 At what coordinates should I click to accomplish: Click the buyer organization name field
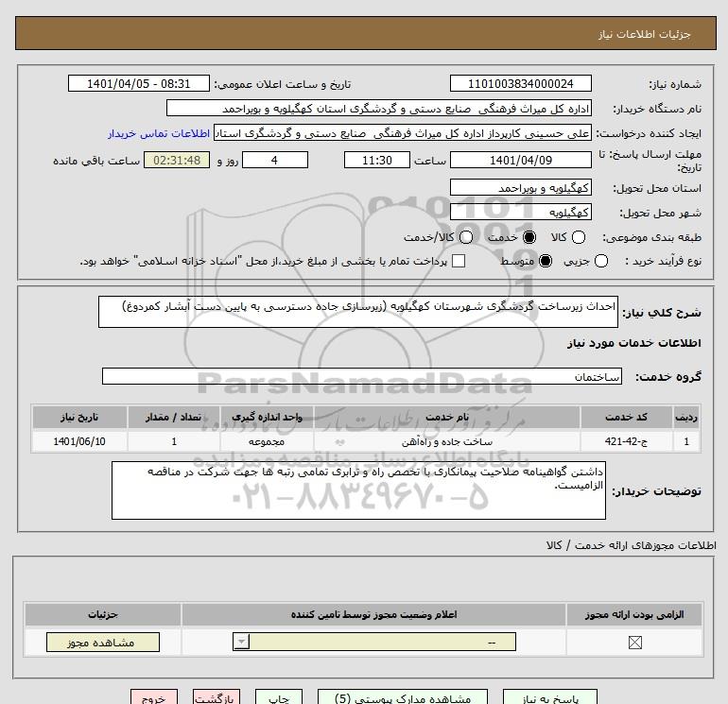(379, 108)
